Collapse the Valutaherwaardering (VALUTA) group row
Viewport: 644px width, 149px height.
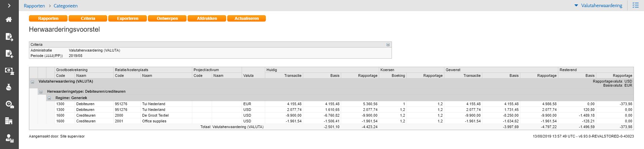pyautogui.click(x=33, y=82)
